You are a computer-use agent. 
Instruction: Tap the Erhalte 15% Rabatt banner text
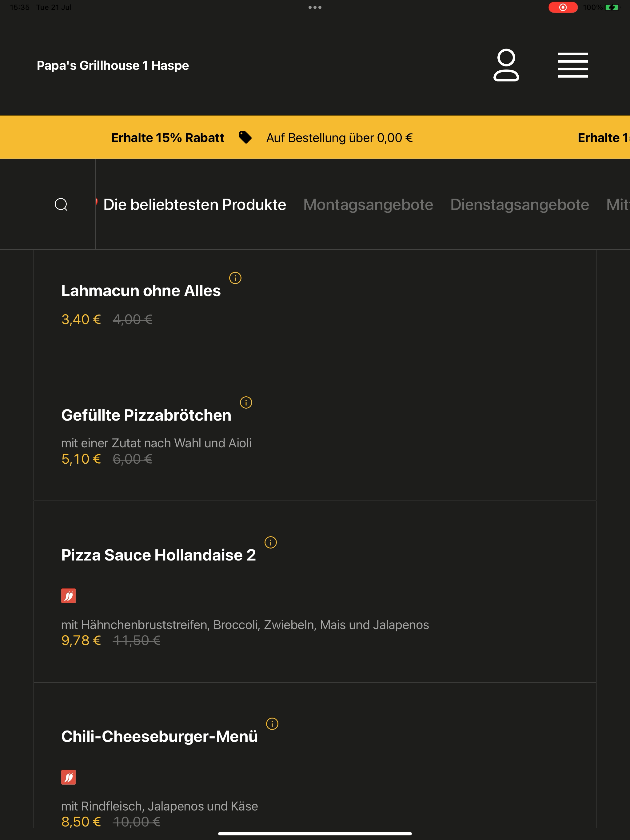pyautogui.click(x=168, y=137)
